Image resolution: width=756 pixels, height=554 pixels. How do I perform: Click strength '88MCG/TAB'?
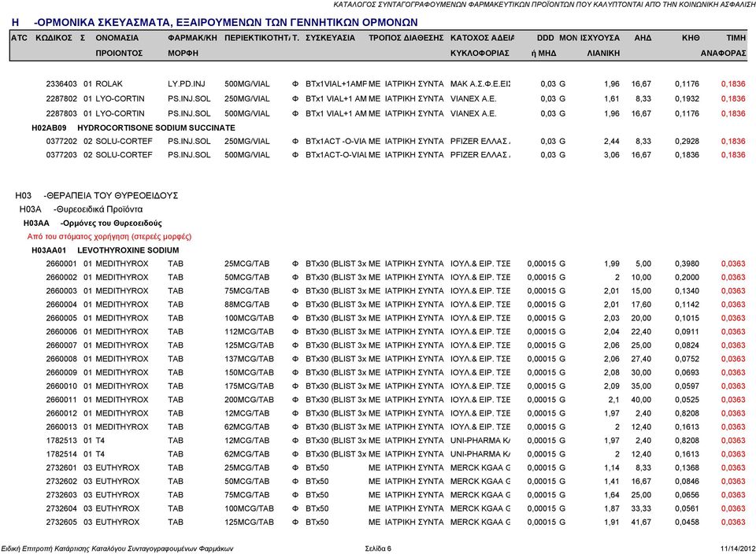click(246, 305)
